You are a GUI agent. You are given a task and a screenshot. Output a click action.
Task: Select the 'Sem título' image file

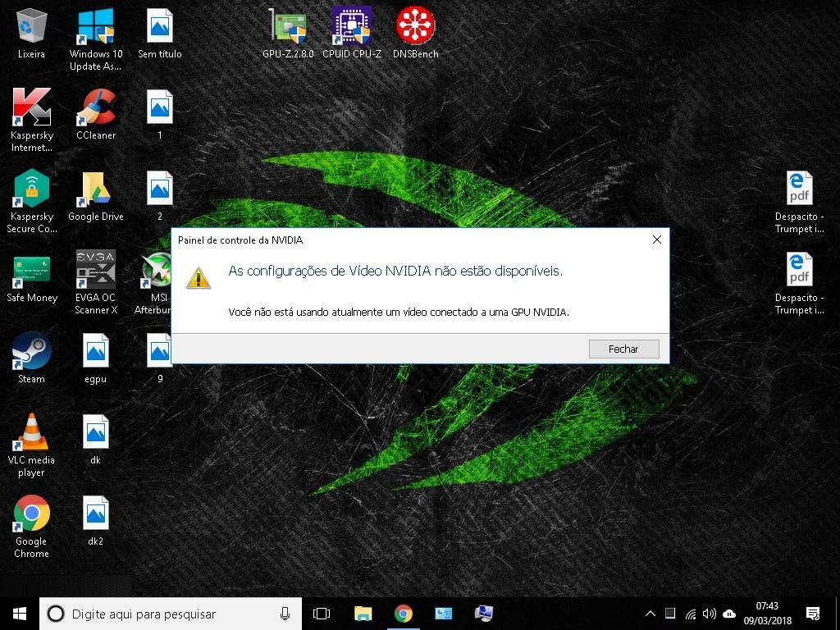tap(160, 33)
